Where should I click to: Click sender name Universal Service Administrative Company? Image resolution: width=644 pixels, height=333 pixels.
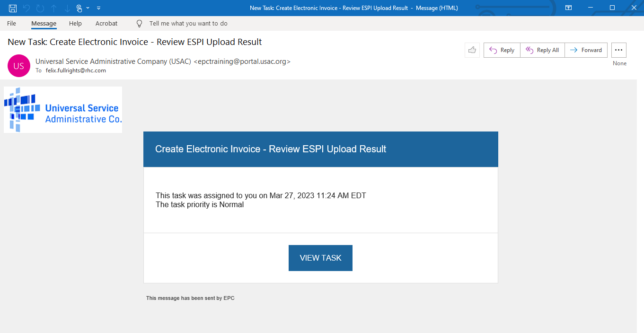click(x=163, y=61)
